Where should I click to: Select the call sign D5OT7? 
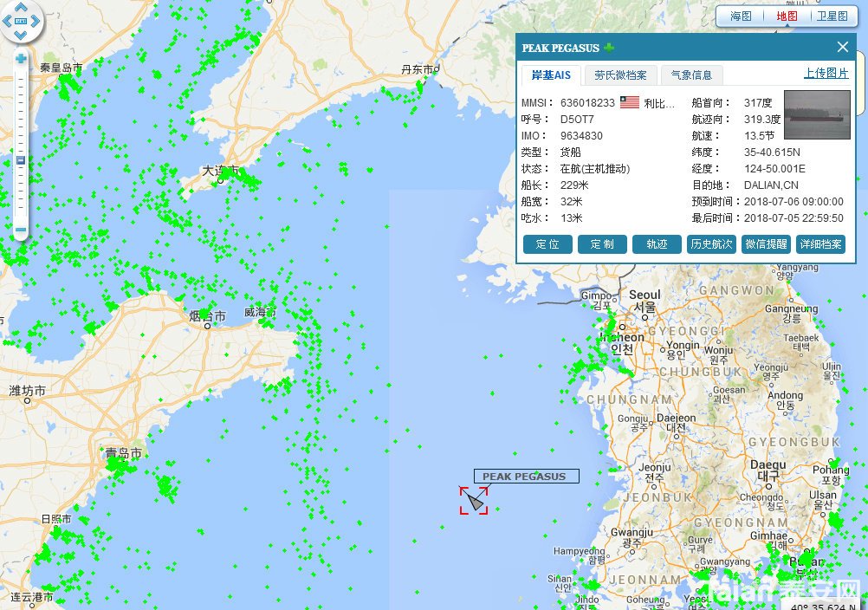click(x=577, y=120)
